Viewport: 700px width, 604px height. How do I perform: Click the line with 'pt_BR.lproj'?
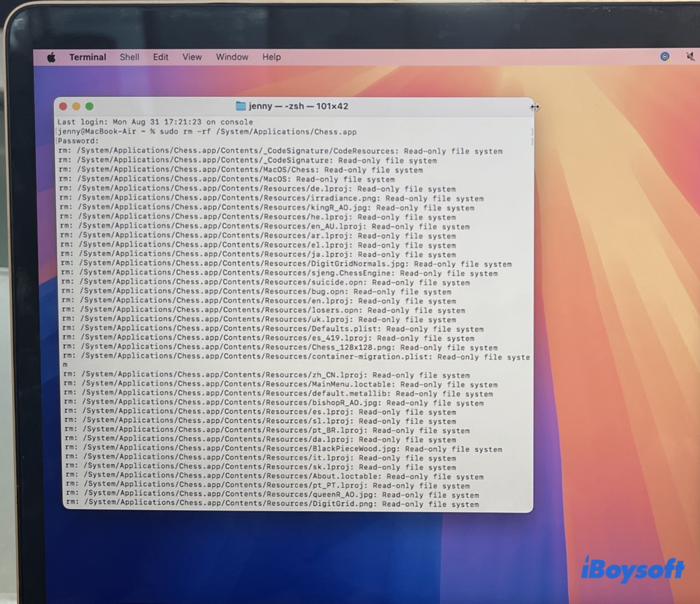(266, 431)
